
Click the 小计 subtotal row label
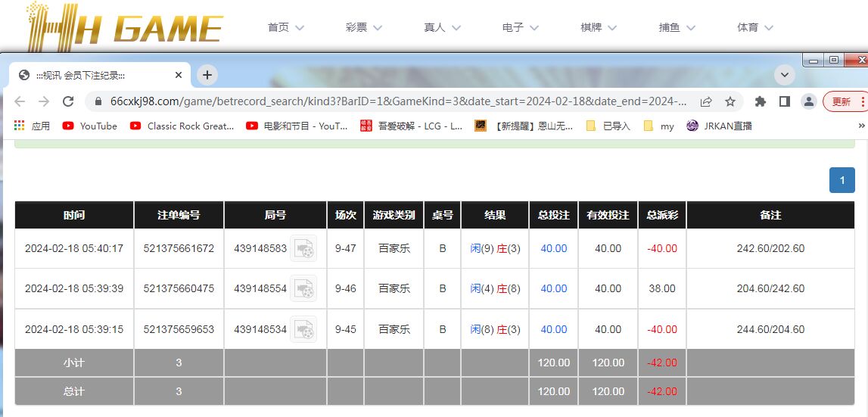74,363
